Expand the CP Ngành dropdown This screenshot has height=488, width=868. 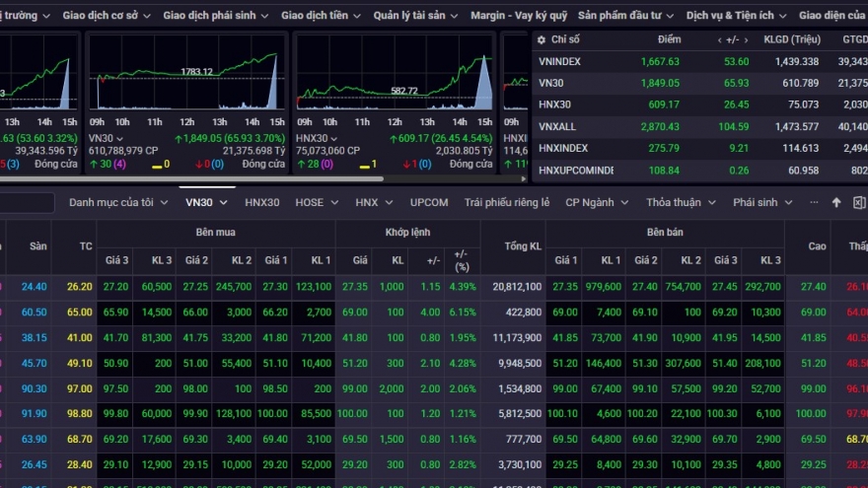(x=596, y=202)
